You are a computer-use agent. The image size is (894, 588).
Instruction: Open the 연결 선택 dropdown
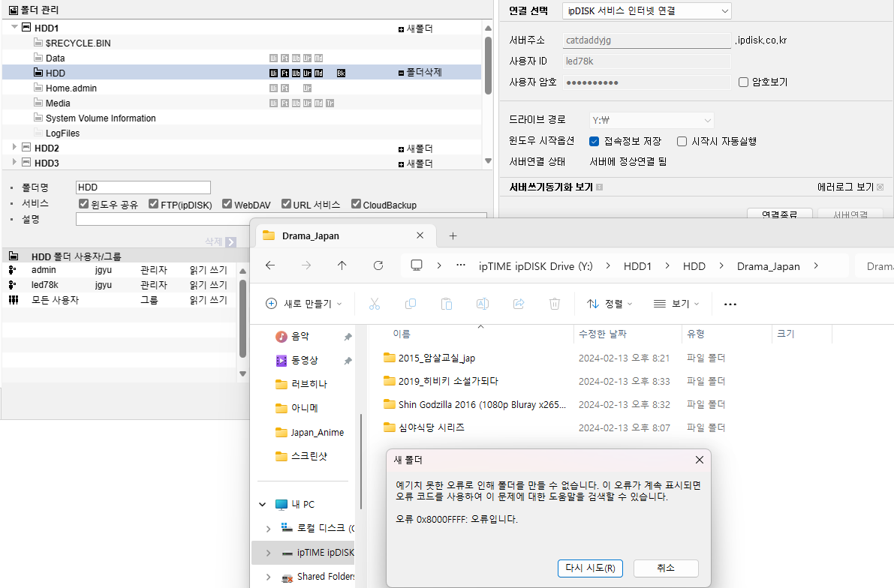coord(646,10)
